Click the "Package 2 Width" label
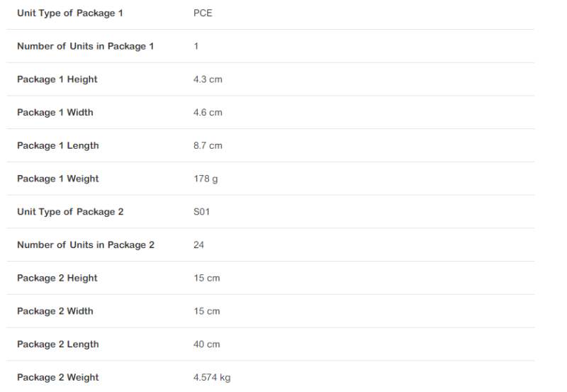This screenshot has width=567, height=392. pos(55,311)
